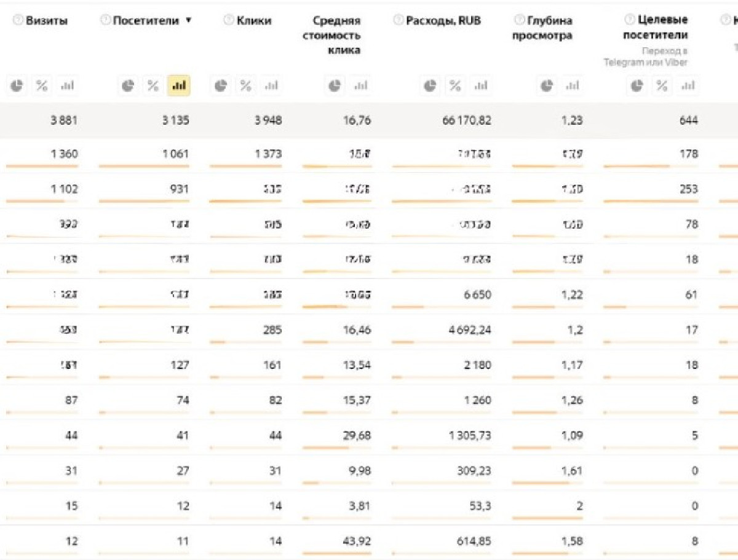Choose percent icon under Целевые посетители
Image resolution: width=738 pixels, height=560 pixels.
662,86
